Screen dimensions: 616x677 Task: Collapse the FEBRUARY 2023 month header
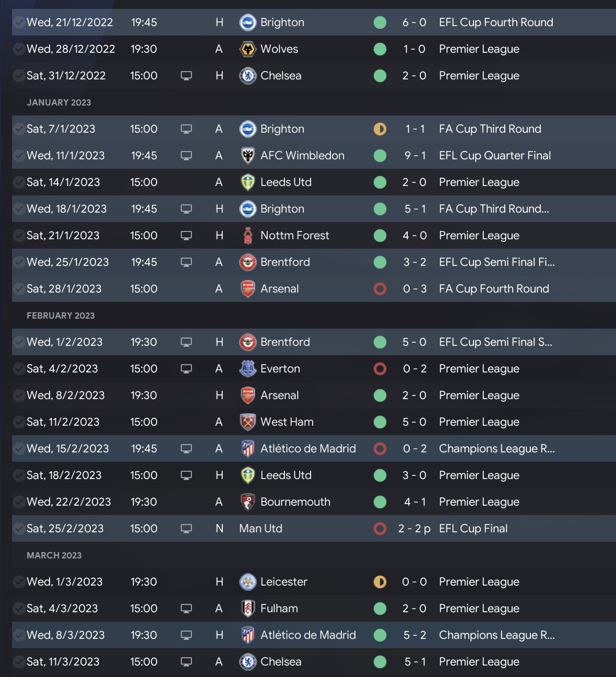click(x=61, y=316)
